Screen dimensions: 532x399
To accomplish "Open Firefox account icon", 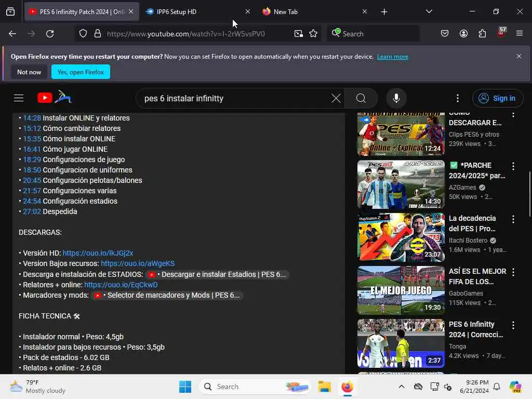I will tap(463, 34).
